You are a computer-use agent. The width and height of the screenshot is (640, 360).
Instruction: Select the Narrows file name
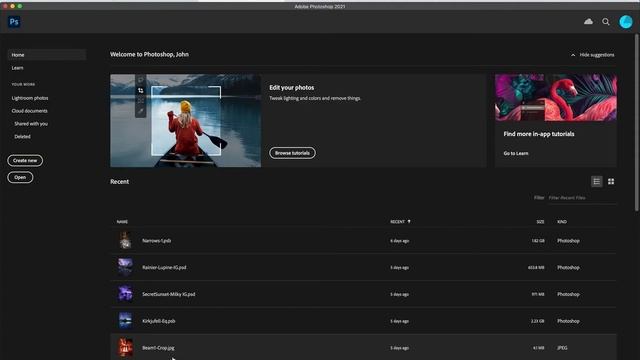[157, 241]
